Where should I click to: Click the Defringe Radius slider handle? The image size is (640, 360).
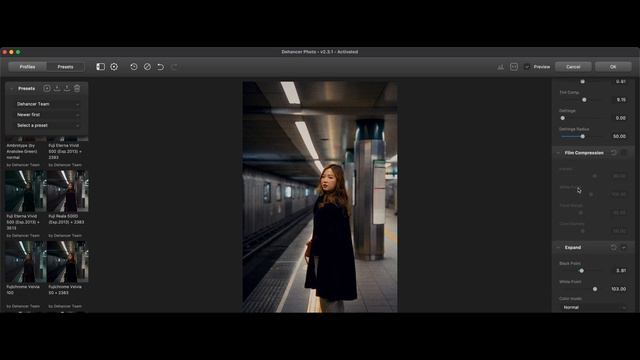pyautogui.click(x=583, y=136)
